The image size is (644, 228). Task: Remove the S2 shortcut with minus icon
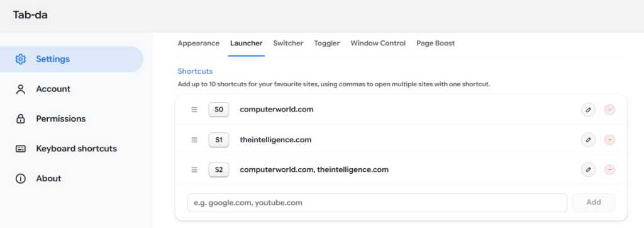(x=610, y=169)
